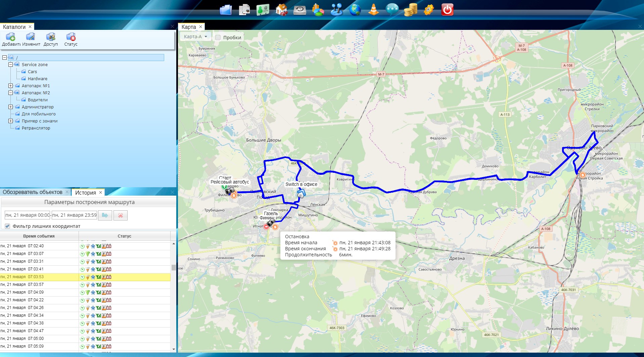Click Добавить catalog button
The width and height of the screenshot is (644, 357).
tap(11, 40)
